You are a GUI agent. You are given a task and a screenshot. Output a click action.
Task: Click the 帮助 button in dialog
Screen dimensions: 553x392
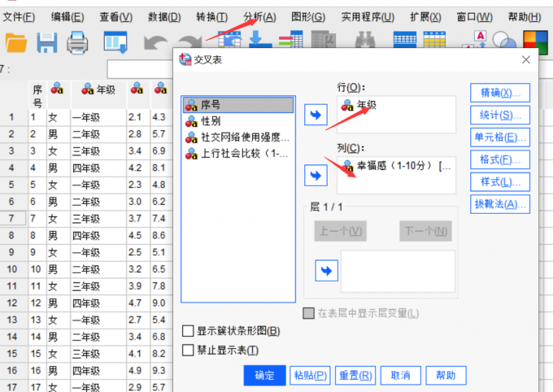tap(446, 376)
